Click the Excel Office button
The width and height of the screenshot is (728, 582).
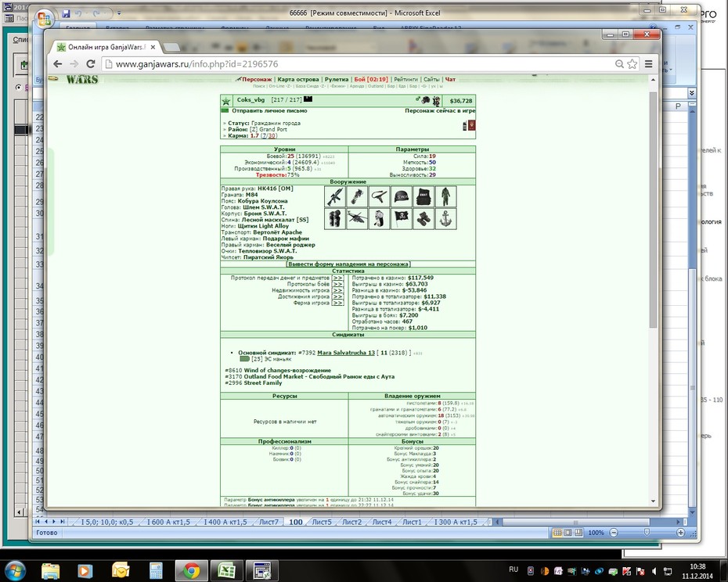click(x=45, y=19)
